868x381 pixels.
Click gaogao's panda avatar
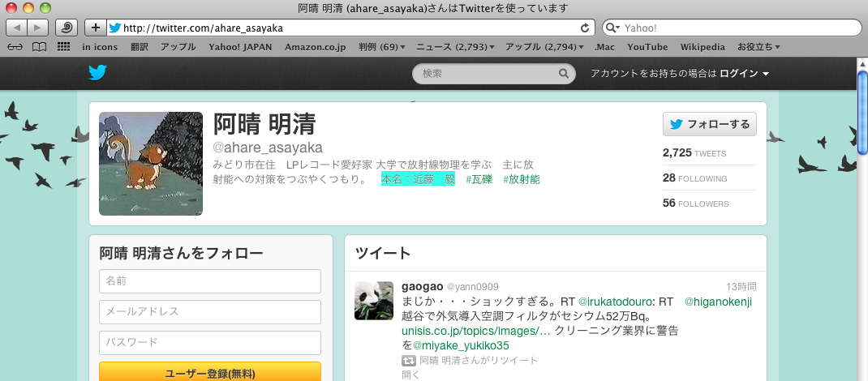pyautogui.click(x=374, y=301)
